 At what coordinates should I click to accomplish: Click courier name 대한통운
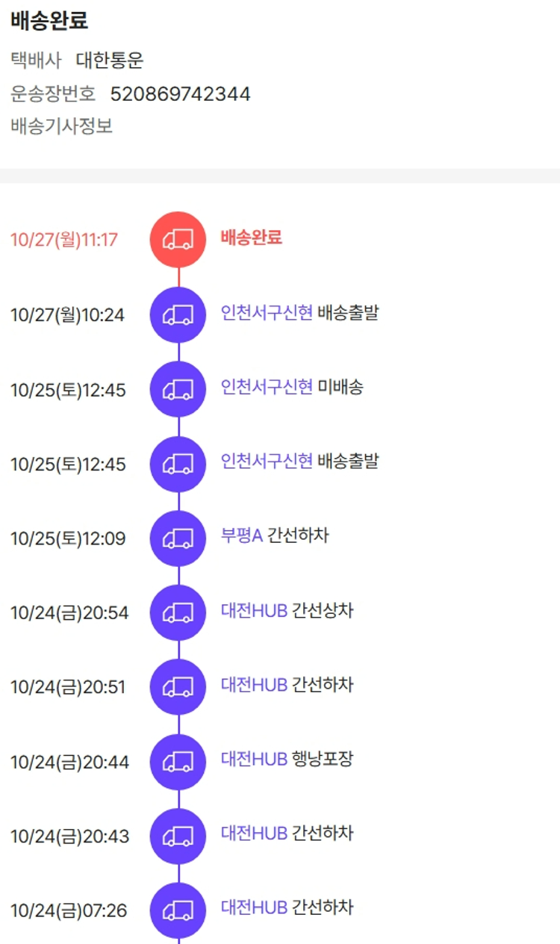point(110,60)
